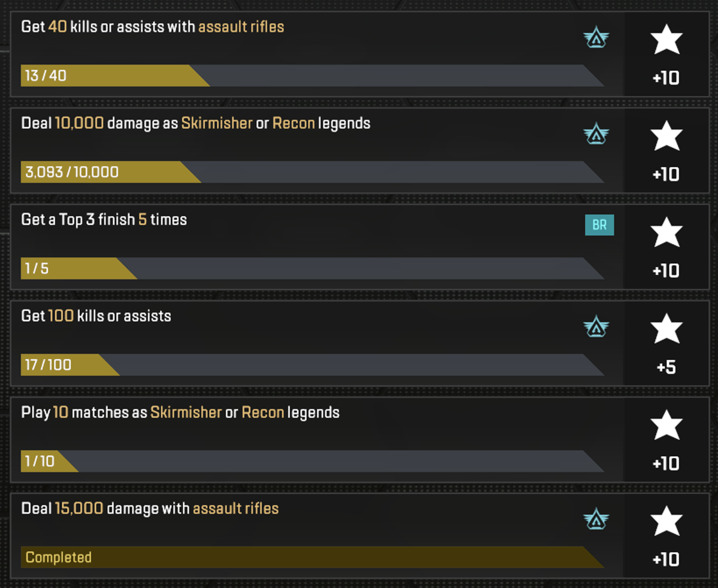Click the 17 / 100 progress bar
This screenshot has height=588, width=718.
311,365
